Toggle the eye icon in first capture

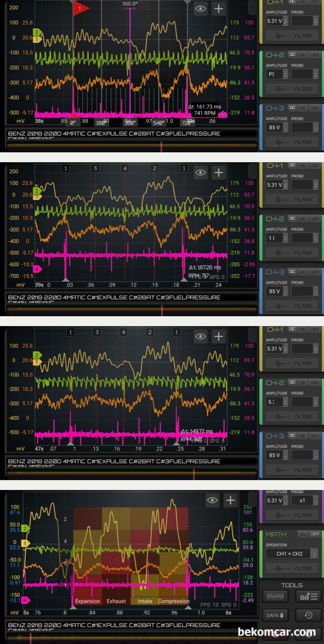click(200, 9)
